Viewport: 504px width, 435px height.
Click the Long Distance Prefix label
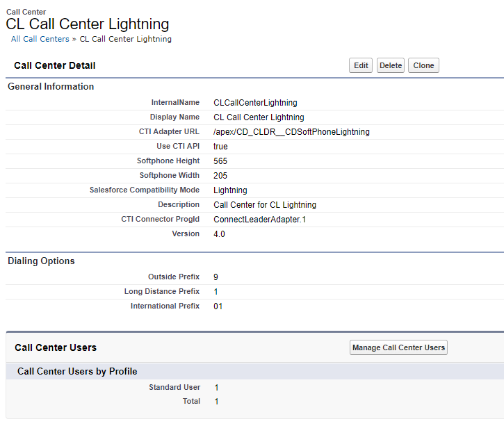pyautogui.click(x=162, y=291)
